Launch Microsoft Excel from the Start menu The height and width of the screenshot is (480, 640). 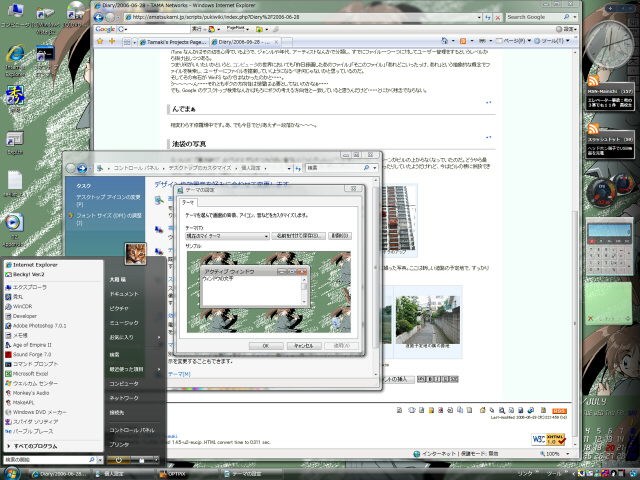[36, 374]
